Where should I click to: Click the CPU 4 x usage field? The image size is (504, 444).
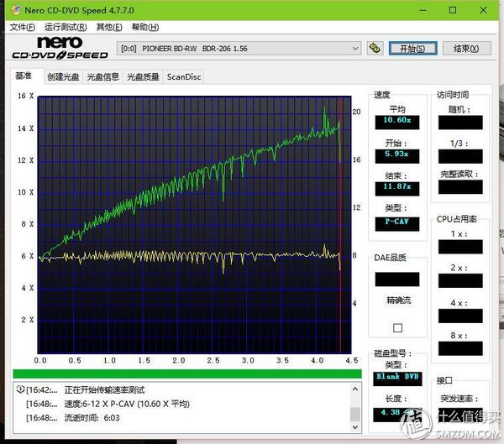pos(460,316)
